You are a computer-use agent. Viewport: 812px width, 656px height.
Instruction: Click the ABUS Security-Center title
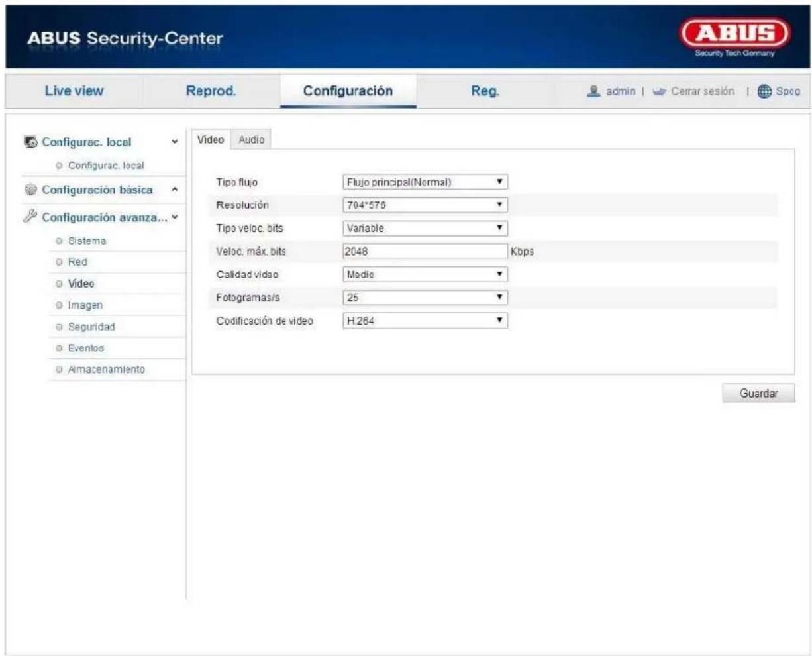(x=125, y=38)
